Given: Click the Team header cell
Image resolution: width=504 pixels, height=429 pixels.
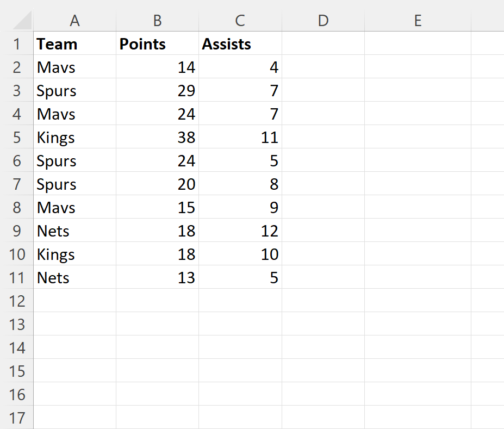Looking at the screenshot, I should coord(75,44).
